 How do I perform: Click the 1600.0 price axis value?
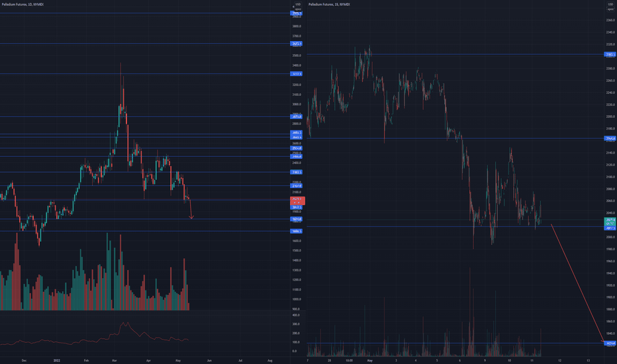(x=297, y=241)
